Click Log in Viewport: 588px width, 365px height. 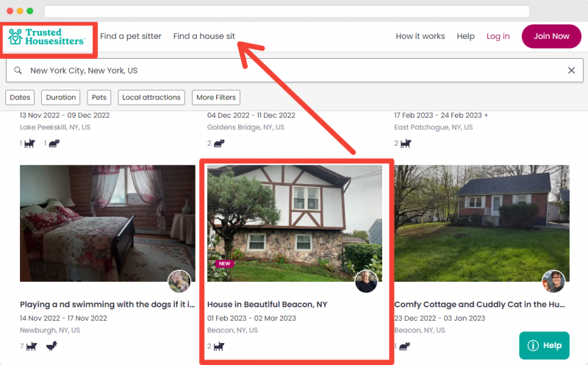coord(498,36)
